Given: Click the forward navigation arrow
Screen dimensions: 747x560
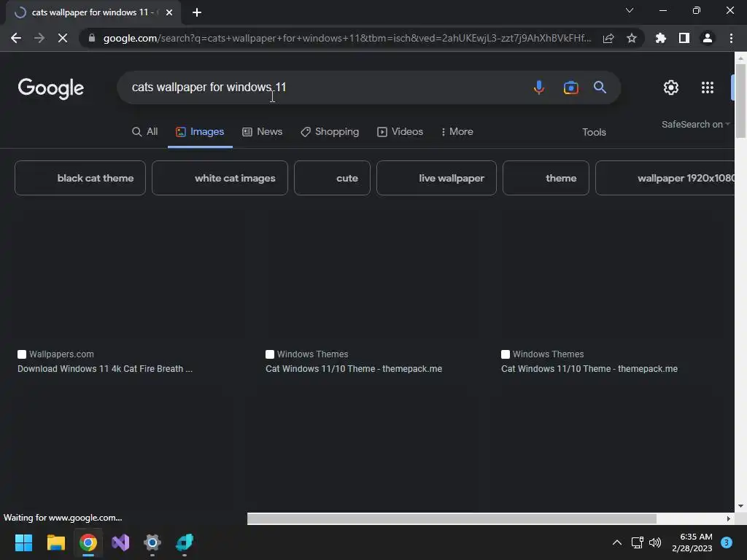Looking at the screenshot, I should (x=39, y=38).
